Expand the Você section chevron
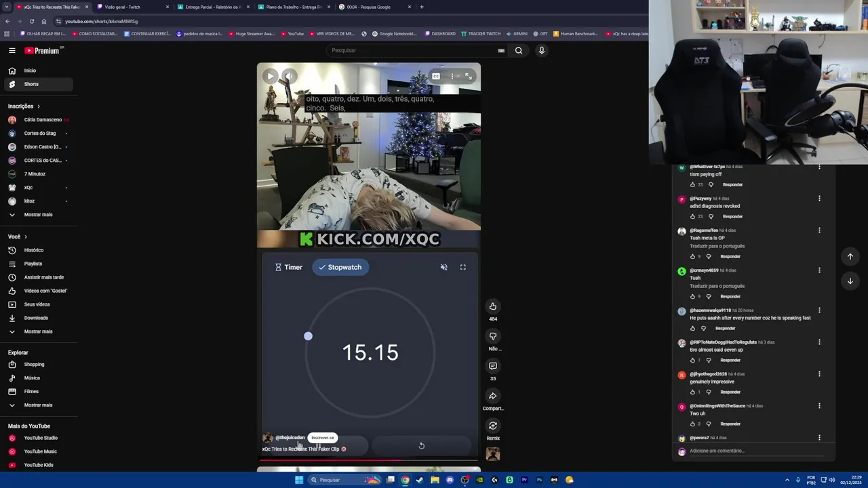The width and height of the screenshot is (868, 488). coord(26,237)
